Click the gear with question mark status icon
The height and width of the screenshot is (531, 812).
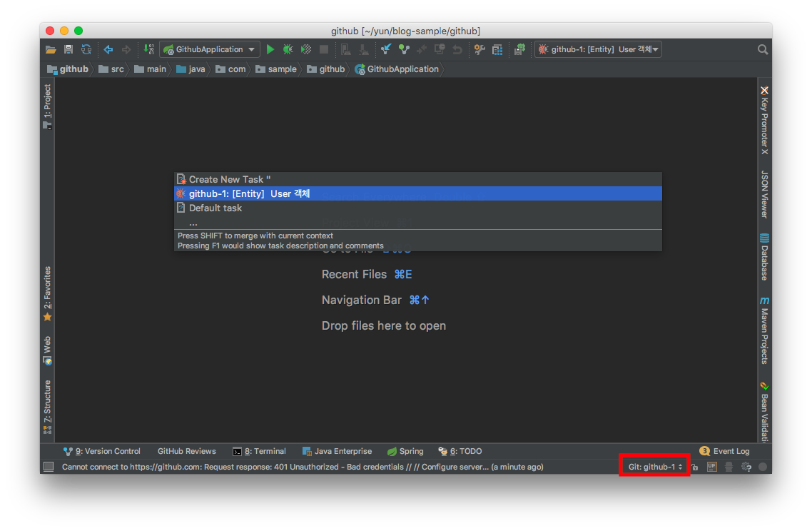coord(746,467)
